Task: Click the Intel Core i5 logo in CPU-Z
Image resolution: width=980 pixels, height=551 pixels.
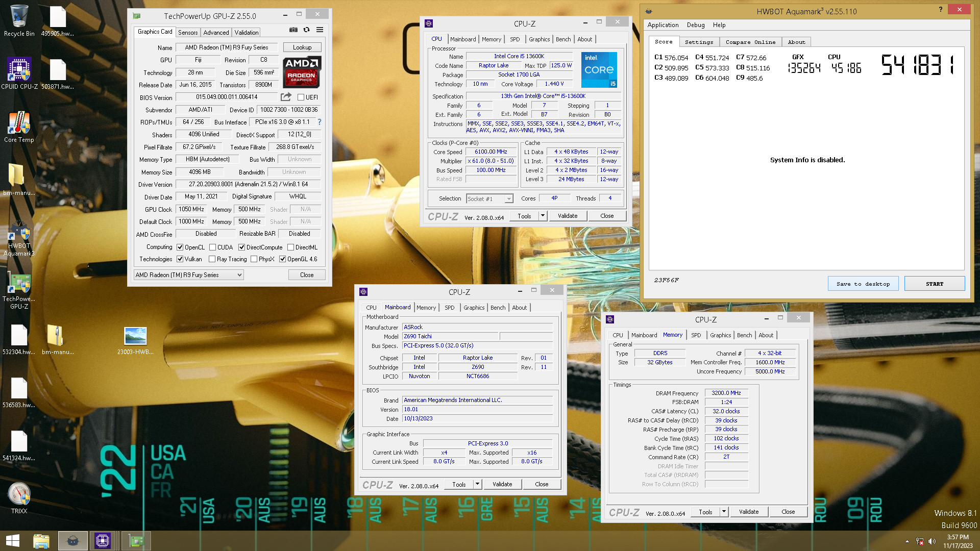Action: 599,69
